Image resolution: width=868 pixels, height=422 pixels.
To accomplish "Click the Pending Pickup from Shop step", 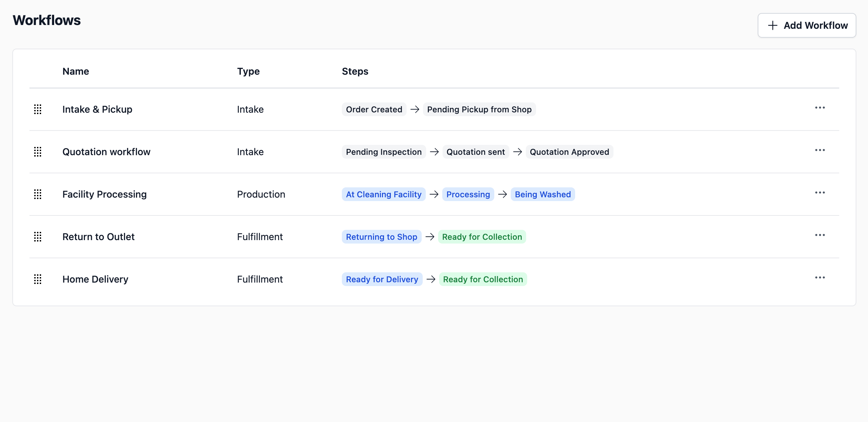I will click(479, 109).
